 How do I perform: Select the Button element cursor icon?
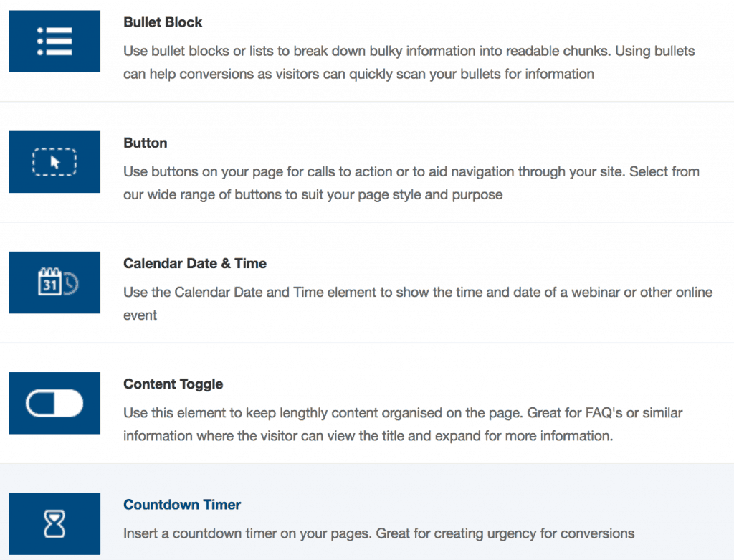pos(54,162)
